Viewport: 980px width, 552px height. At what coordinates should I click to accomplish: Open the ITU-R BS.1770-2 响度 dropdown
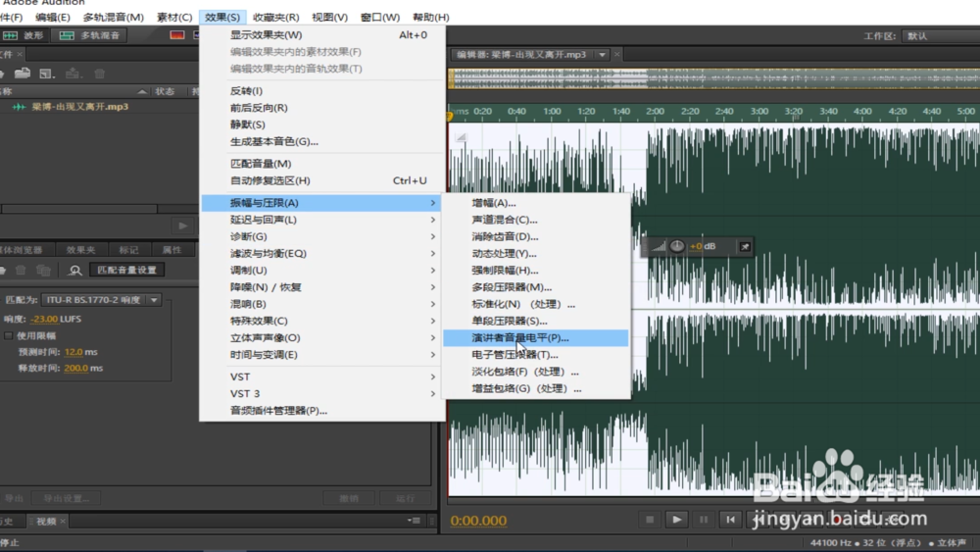pos(101,300)
